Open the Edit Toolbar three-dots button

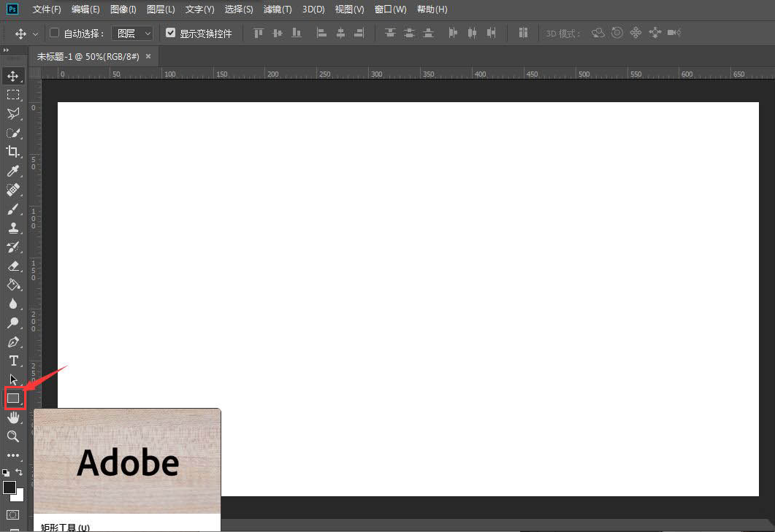(x=13, y=455)
